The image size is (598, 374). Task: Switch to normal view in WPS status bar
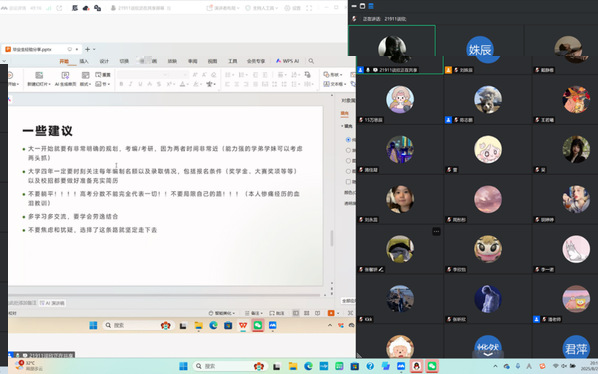296,313
